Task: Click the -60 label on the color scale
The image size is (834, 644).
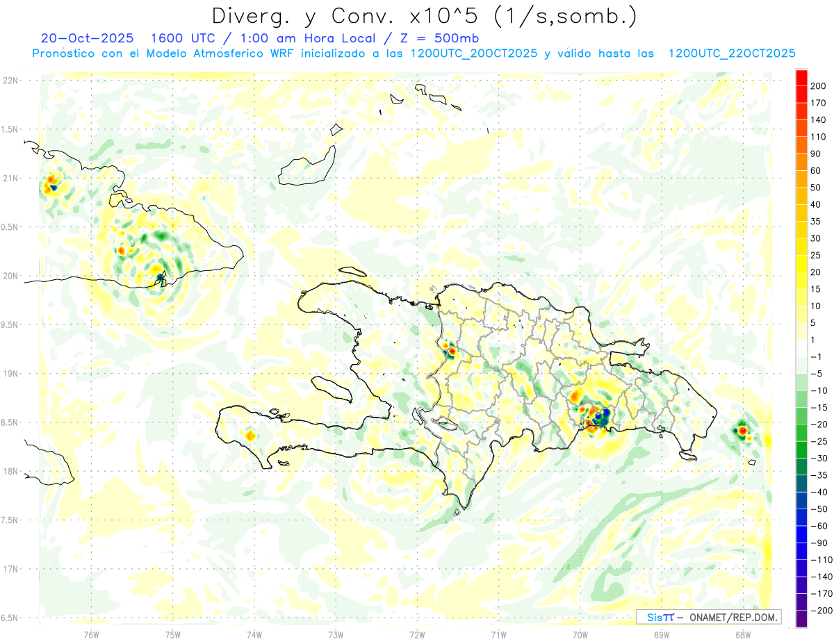Action: (817, 526)
